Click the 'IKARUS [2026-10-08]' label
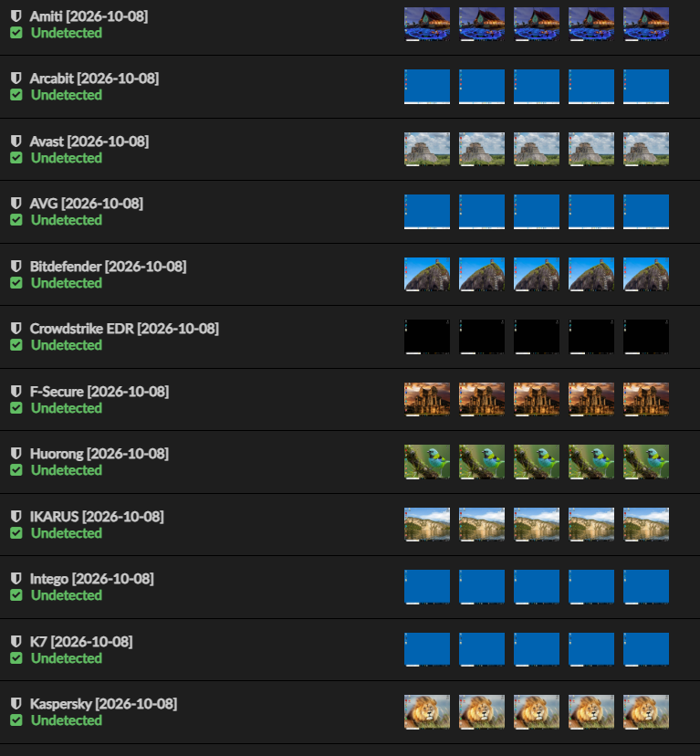This screenshot has width=700, height=756. click(x=97, y=517)
